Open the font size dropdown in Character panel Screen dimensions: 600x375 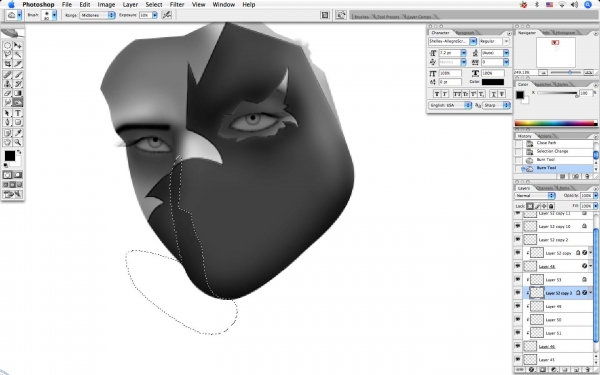pyautogui.click(x=463, y=53)
